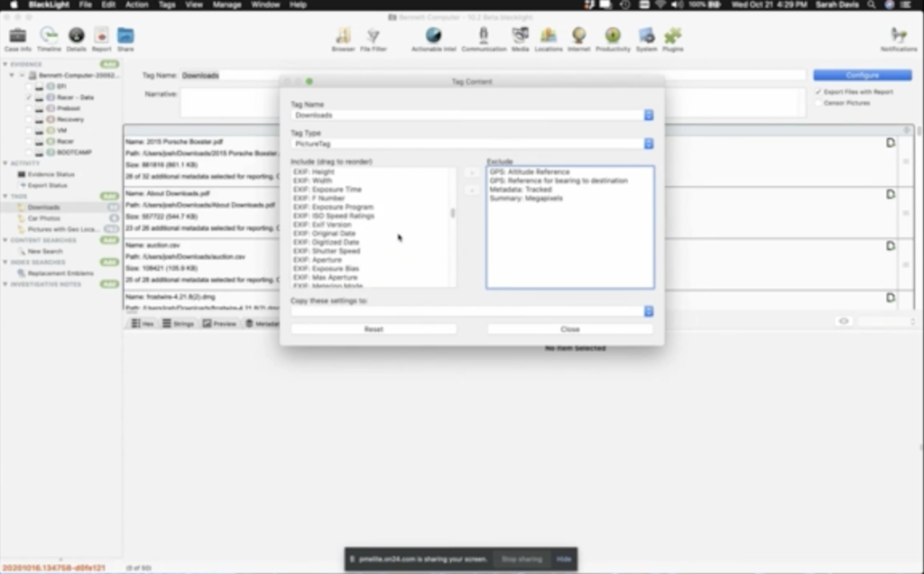Click the eye icon below the file list
The width and height of the screenshot is (924, 574).
click(844, 321)
